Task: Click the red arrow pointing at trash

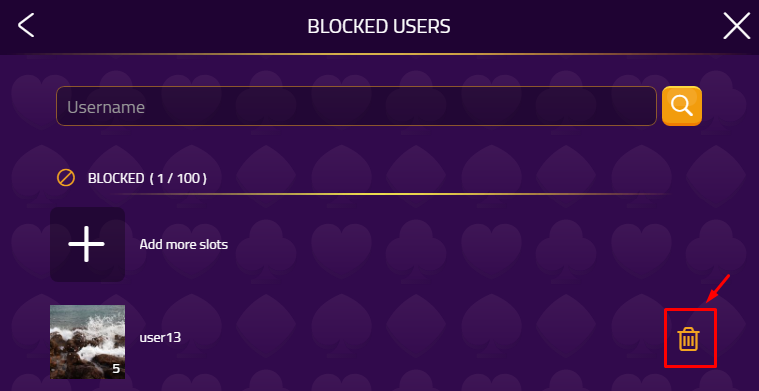Action: coord(717,289)
